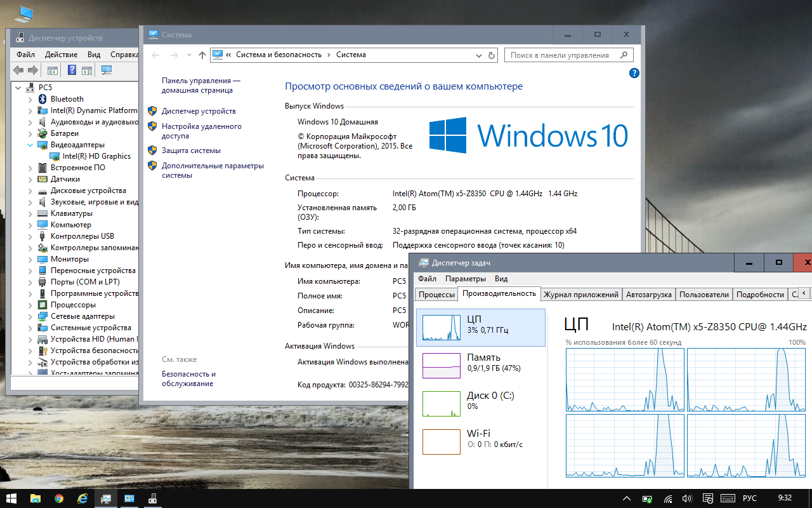Open the Защита системы link
This screenshot has width=812, height=508.
(191, 150)
